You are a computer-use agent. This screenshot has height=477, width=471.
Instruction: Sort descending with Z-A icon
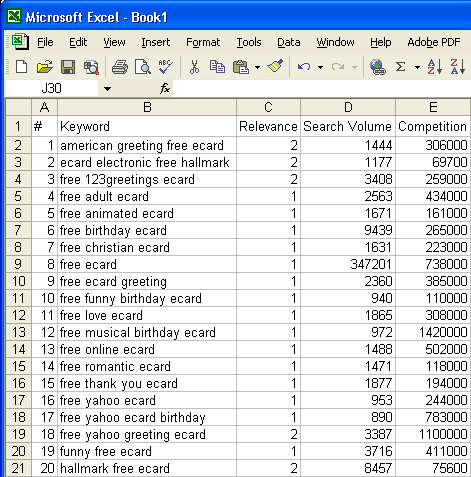pos(458,67)
